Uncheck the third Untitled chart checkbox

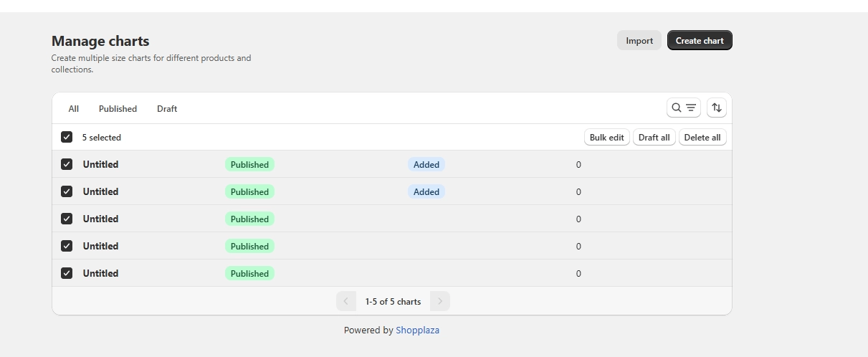click(67, 219)
